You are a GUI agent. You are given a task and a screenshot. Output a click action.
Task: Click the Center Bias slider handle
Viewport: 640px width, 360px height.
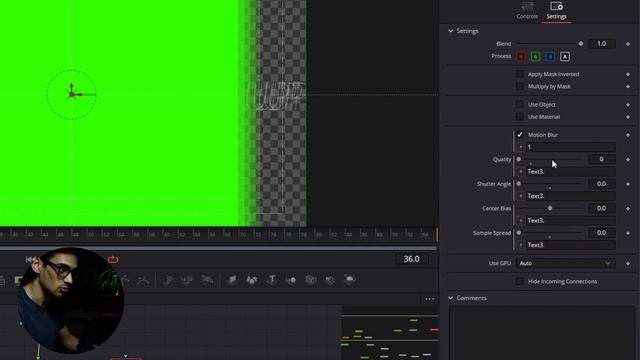coord(550,208)
